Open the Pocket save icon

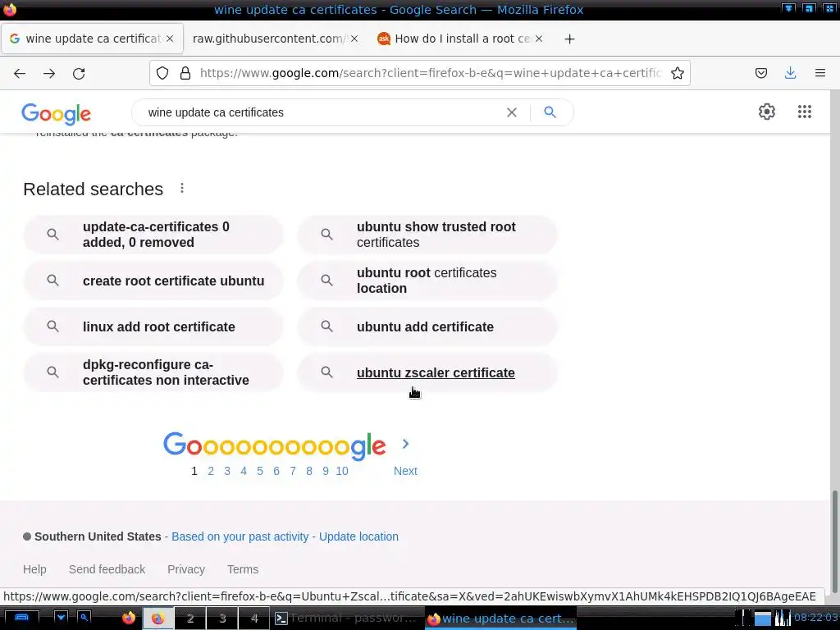[x=760, y=73]
